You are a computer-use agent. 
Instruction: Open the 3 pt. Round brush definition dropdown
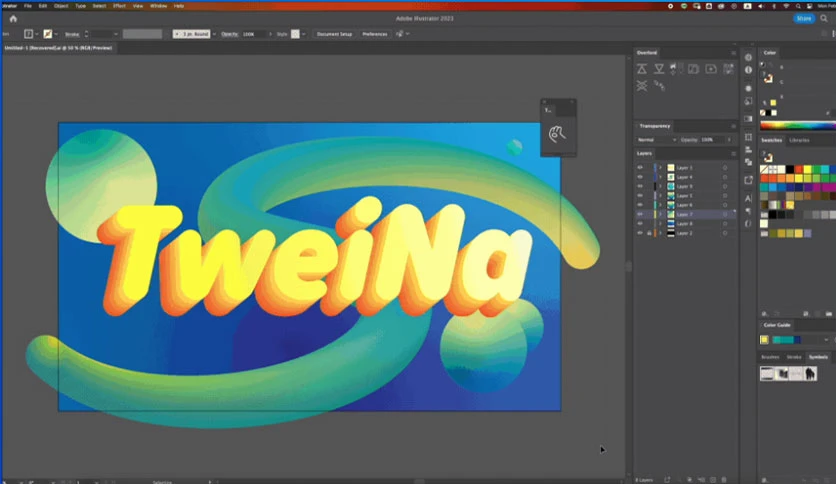(x=214, y=34)
